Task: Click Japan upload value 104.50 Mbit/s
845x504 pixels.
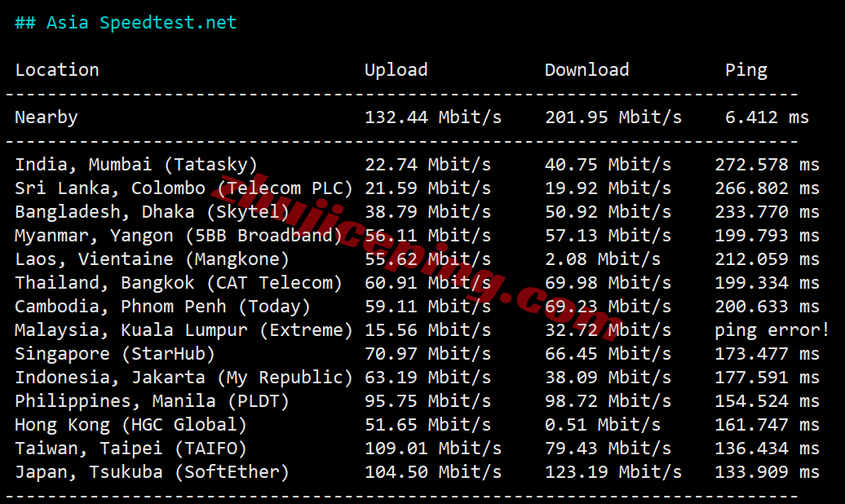Action: point(433,473)
